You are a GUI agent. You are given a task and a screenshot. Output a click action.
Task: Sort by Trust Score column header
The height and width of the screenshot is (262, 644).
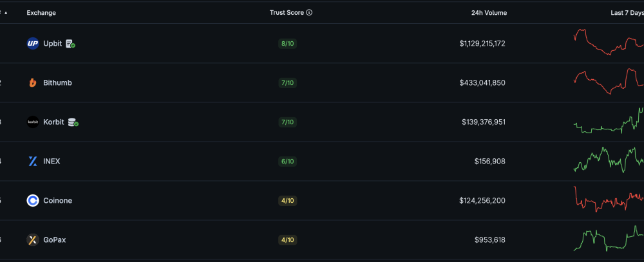pyautogui.click(x=287, y=13)
